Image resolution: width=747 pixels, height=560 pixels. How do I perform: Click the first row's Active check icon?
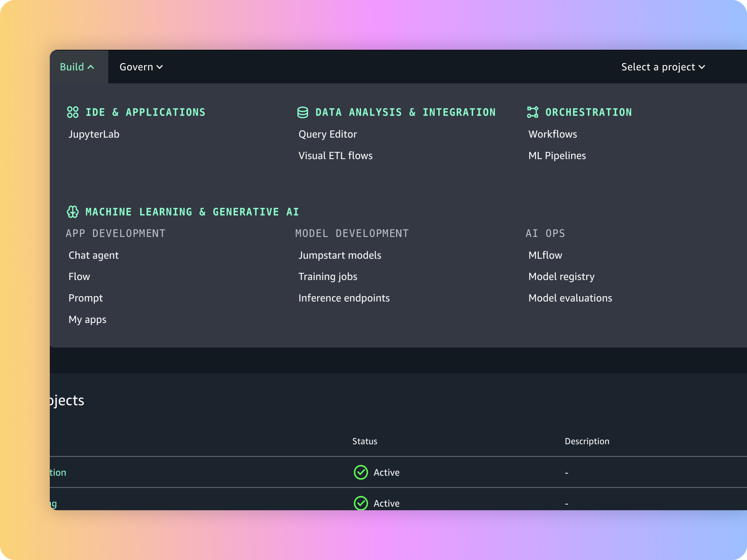(x=361, y=472)
